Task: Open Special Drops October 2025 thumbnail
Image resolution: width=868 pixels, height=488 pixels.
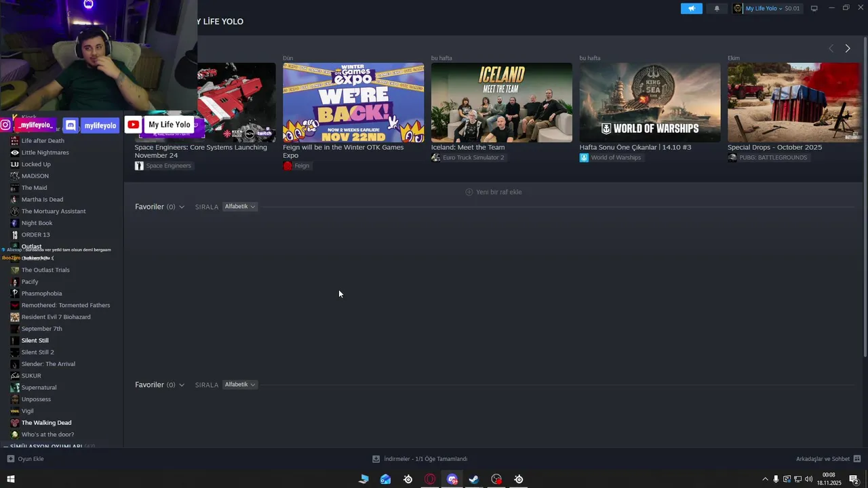Action: [795, 102]
